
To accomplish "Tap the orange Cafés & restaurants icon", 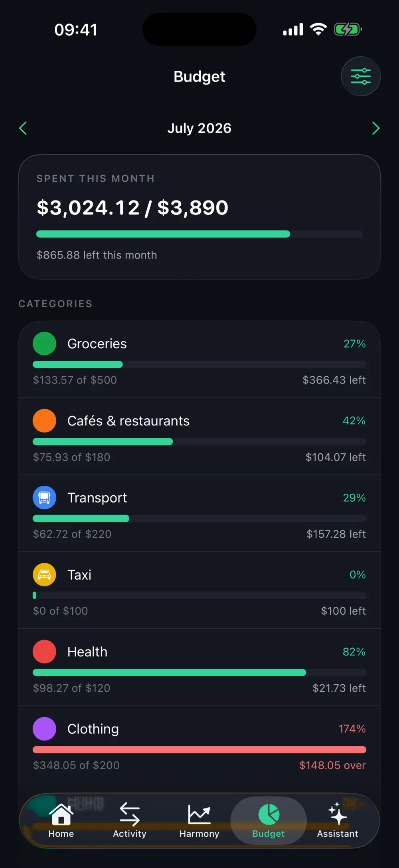I will [x=44, y=421].
